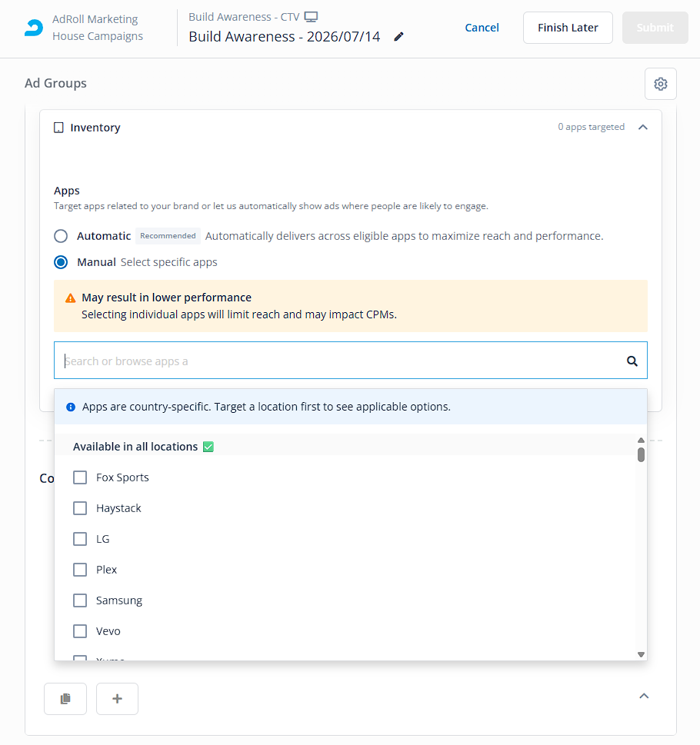Click the app list scrollbar thumb

tap(641, 454)
